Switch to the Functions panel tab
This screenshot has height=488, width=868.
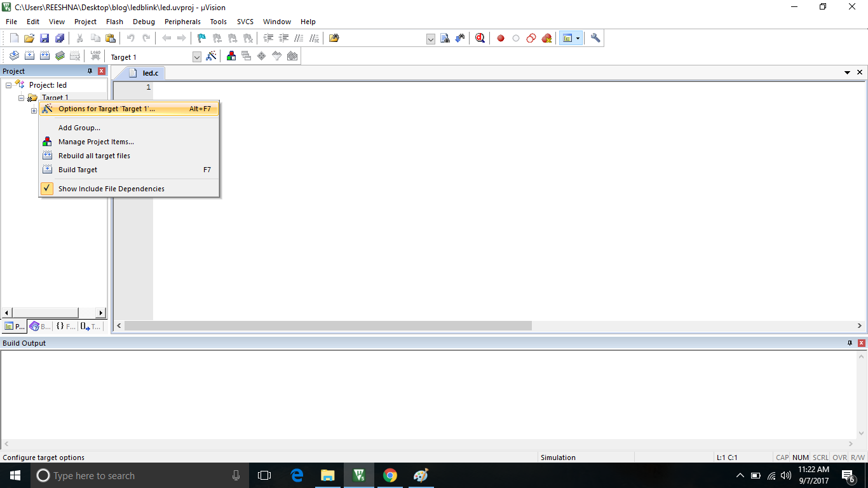(x=65, y=326)
